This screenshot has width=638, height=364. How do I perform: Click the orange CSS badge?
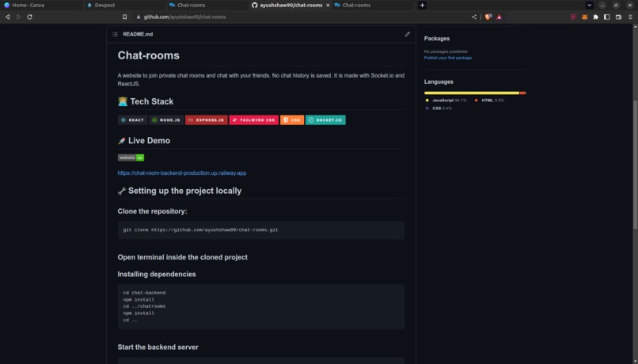pyautogui.click(x=292, y=120)
